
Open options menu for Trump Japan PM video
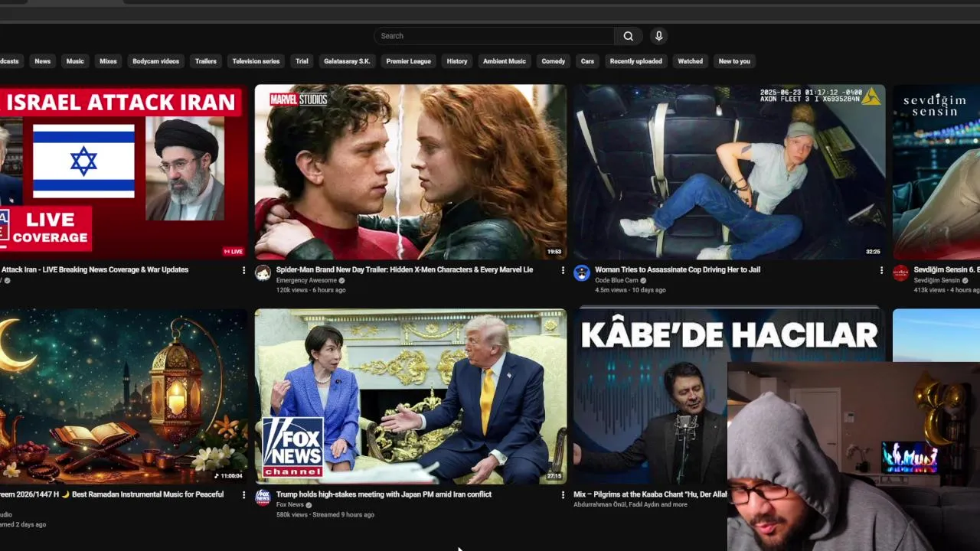563,495
